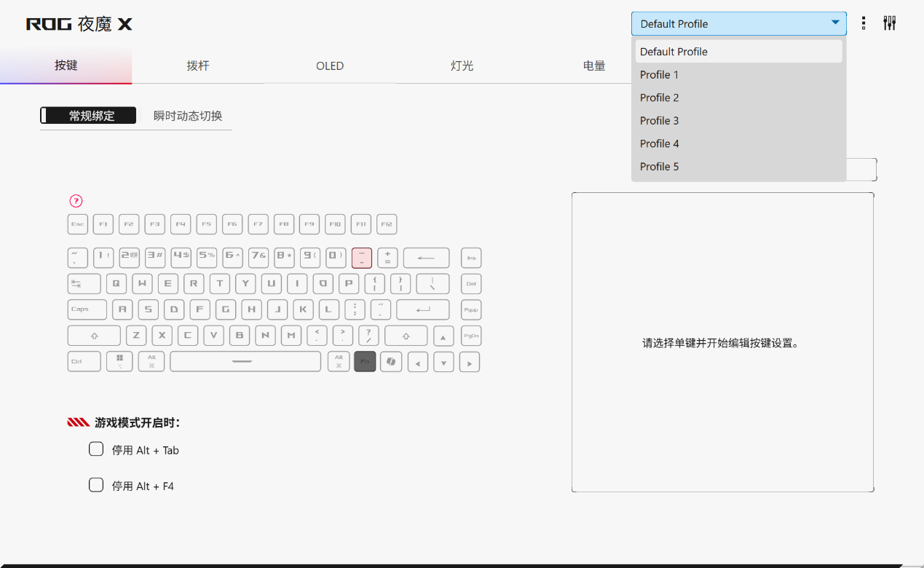Select the Enter key on keyboard layout

(x=422, y=309)
